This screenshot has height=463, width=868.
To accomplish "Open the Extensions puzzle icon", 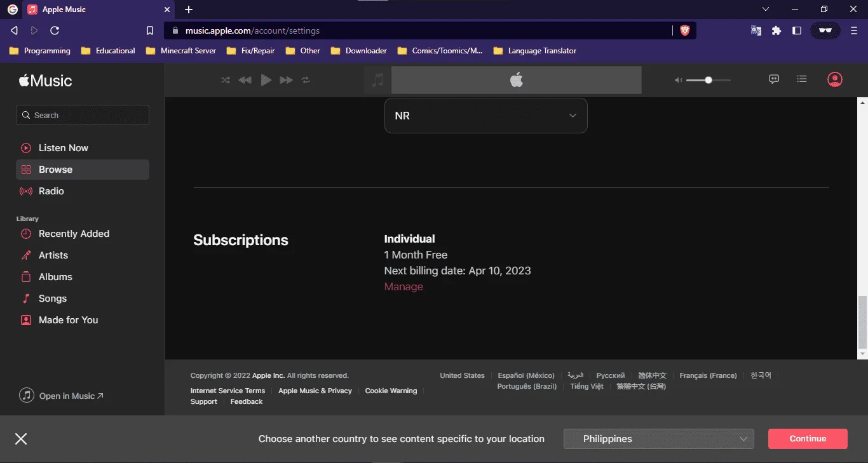I will (x=776, y=30).
